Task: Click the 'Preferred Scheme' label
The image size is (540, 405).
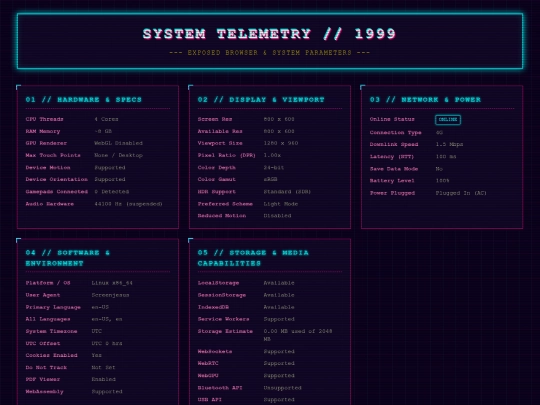Action: [x=225, y=204]
